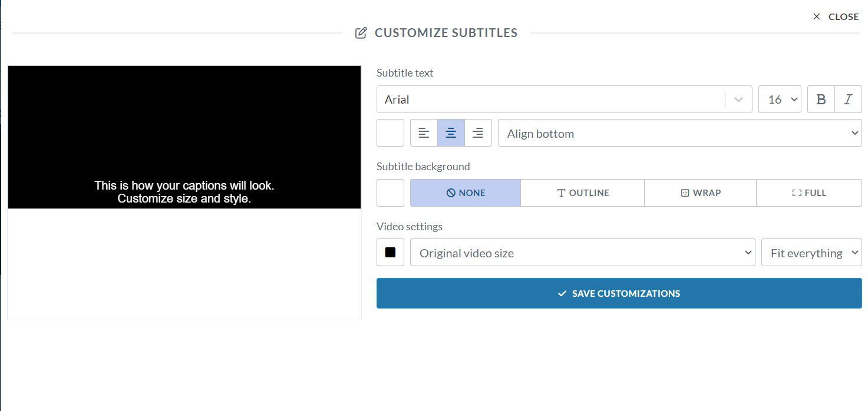
Task: Open the Fit everything scaling dropdown
Action: pos(811,252)
